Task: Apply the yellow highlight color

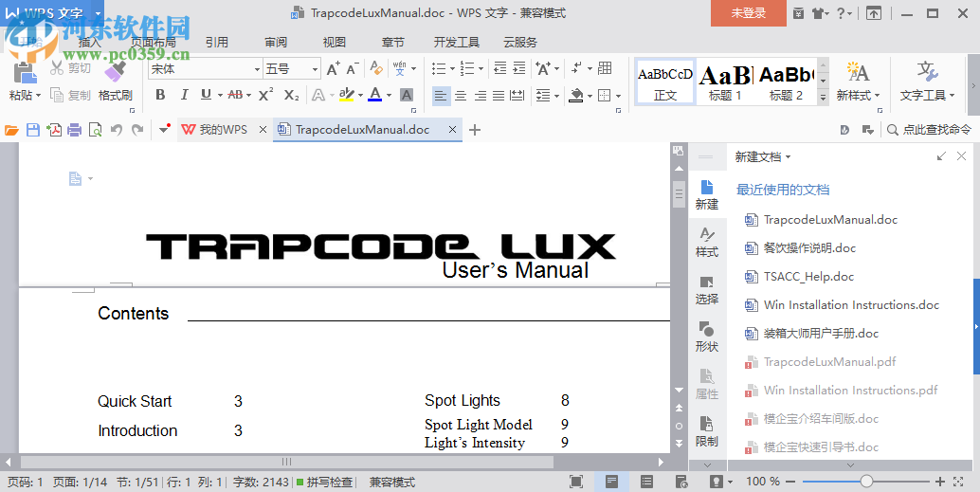Action: (347, 95)
